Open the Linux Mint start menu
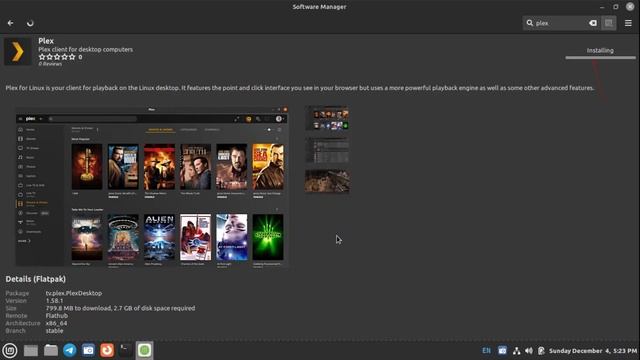Viewport: 640px width, 360px height. coord(10,350)
